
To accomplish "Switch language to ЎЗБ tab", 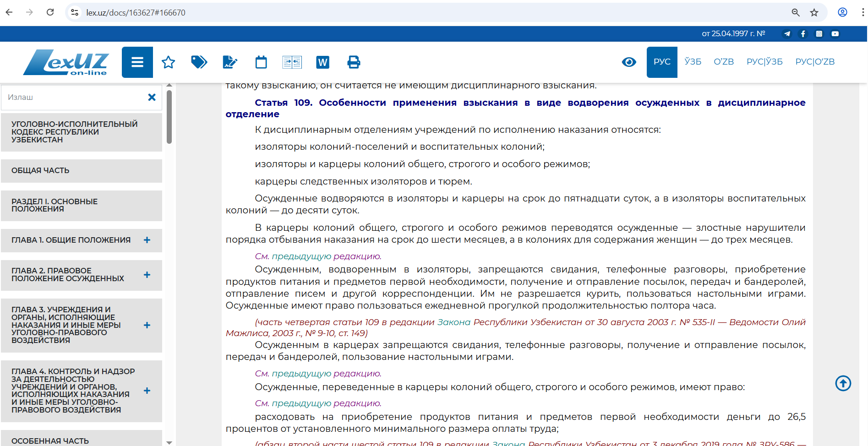I will (x=693, y=62).
